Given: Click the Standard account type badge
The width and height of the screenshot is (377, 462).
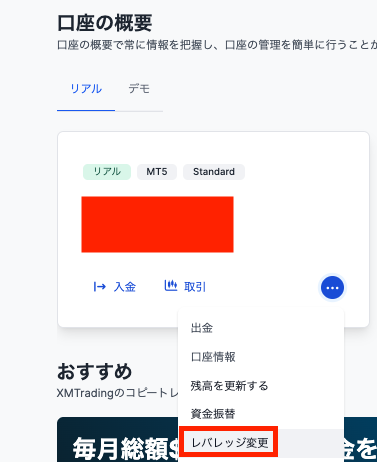Looking at the screenshot, I should 214,172.
